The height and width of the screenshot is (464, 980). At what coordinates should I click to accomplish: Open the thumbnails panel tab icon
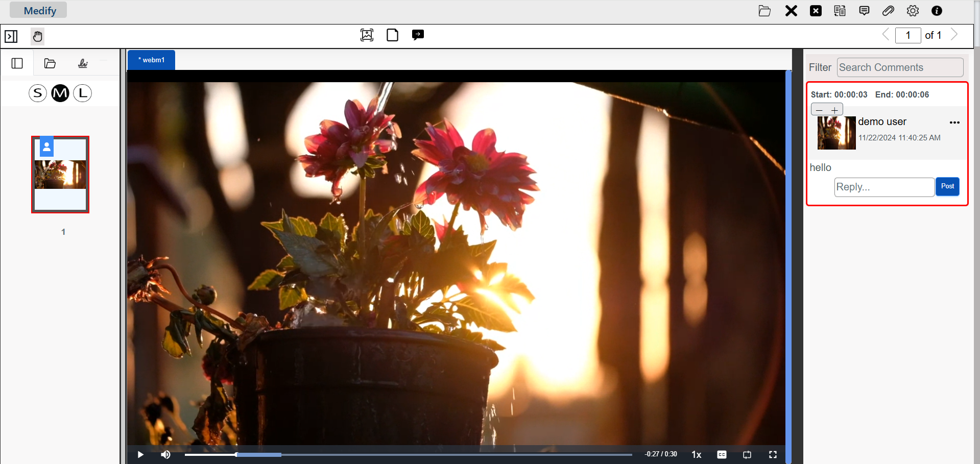(x=17, y=63)
